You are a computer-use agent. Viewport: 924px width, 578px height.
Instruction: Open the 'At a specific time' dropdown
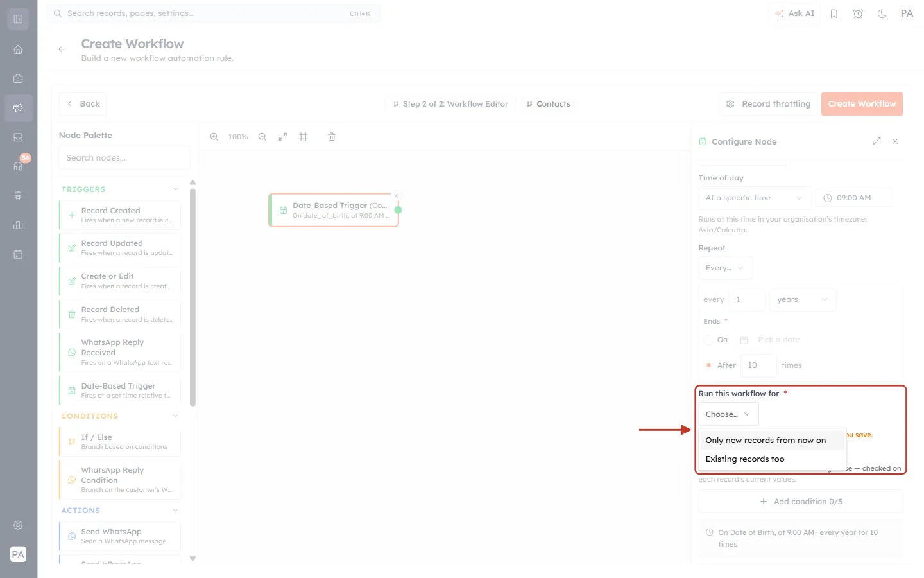pos(755,198)
